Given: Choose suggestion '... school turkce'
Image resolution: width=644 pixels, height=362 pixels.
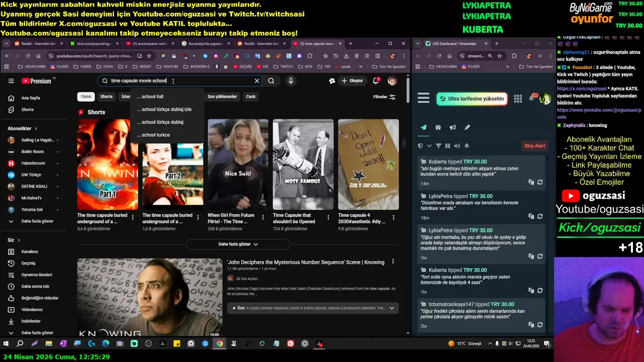Looking at the screenshot, I should click(168, 135).
